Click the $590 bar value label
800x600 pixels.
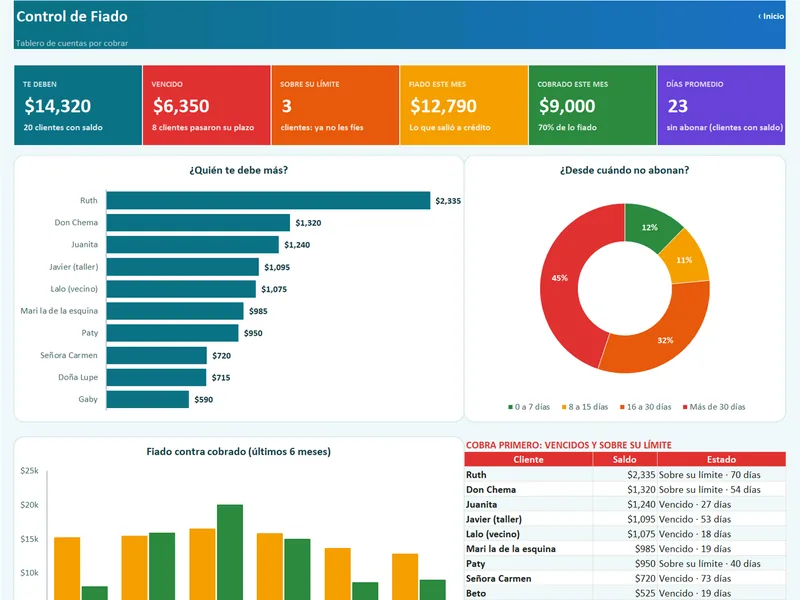[204, 399]
